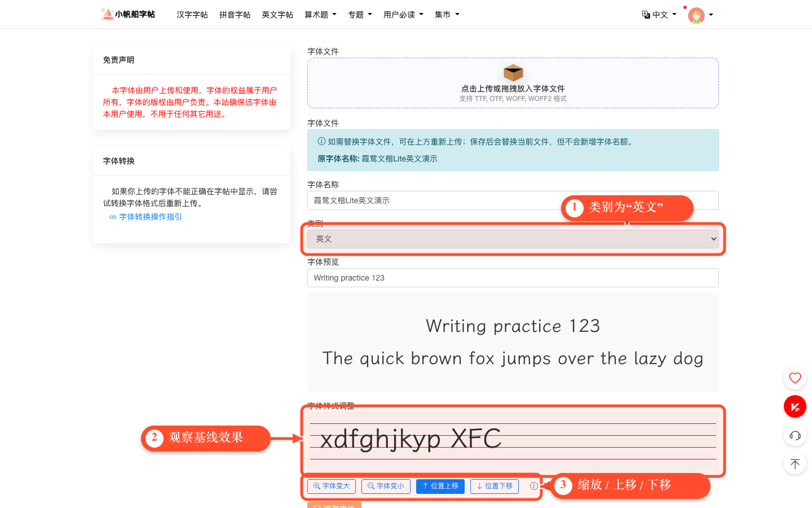
Task: Expand the 用户必读 dropdown menu
Action: coord(403,15)
